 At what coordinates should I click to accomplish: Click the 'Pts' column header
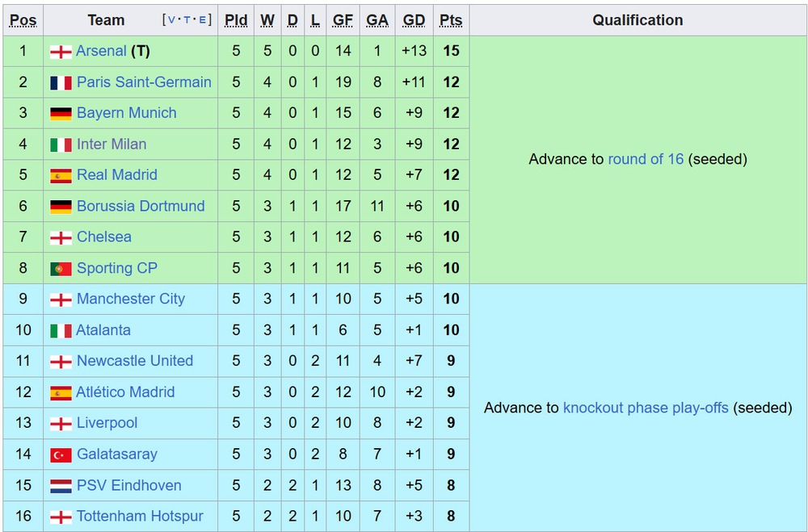451,20
